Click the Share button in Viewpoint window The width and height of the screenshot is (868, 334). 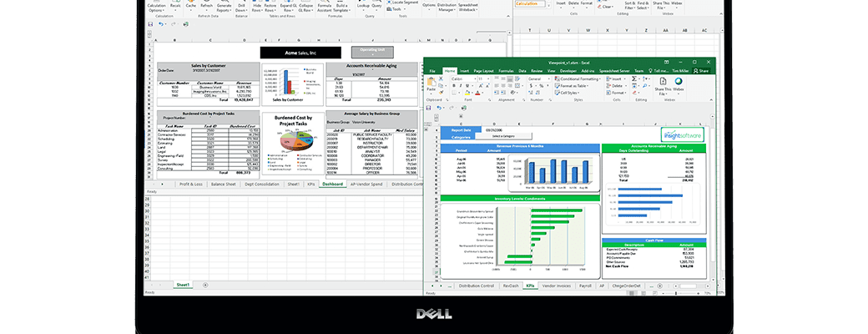pos(701,71)
